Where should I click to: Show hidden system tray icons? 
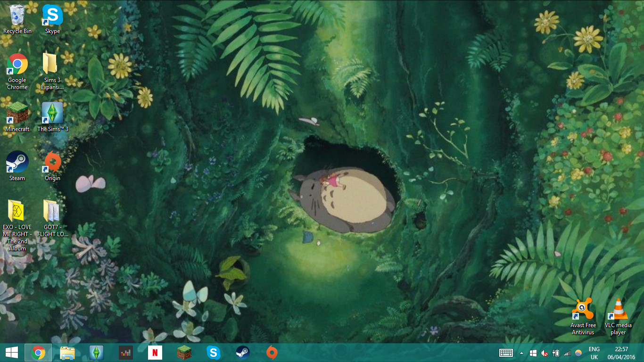click(521, 353)
